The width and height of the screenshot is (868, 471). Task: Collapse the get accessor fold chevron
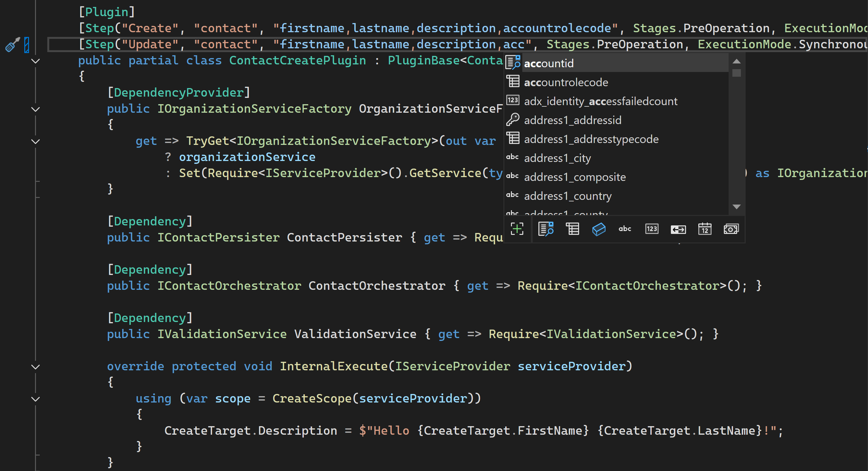(35, 141)
